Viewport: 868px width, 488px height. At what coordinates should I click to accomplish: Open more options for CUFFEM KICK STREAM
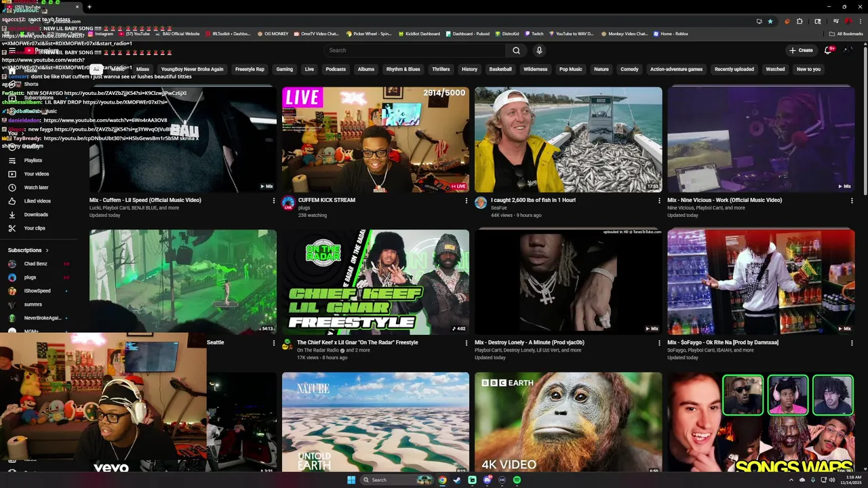(467, 201)
